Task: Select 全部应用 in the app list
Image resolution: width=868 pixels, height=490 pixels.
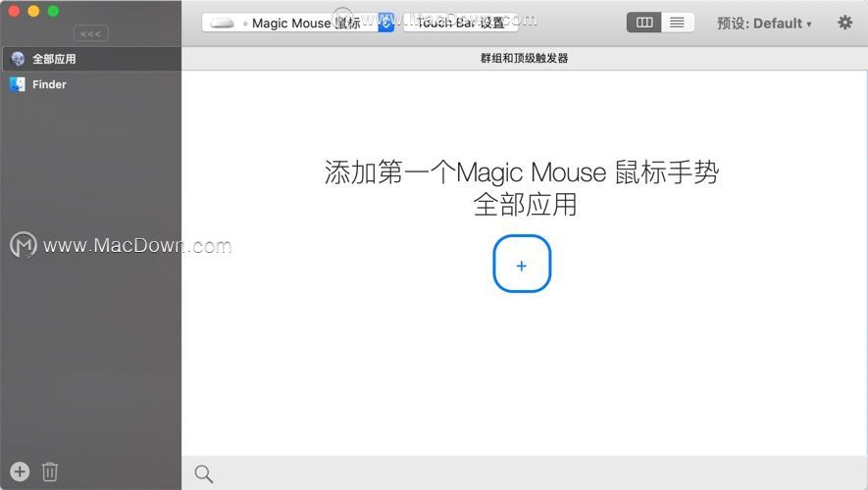Action: coord(91,59)
